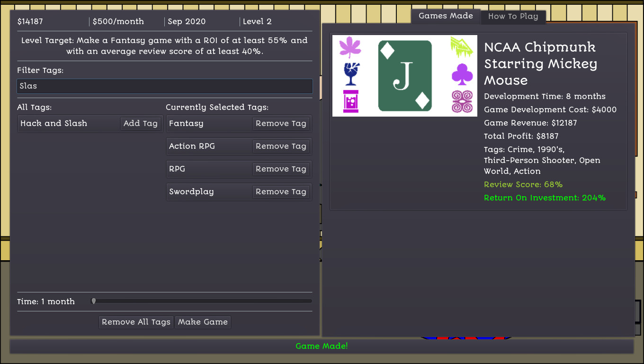The image size is (644, 364).
Task: Click the lime green arrow icon
Action: [462, 47]
